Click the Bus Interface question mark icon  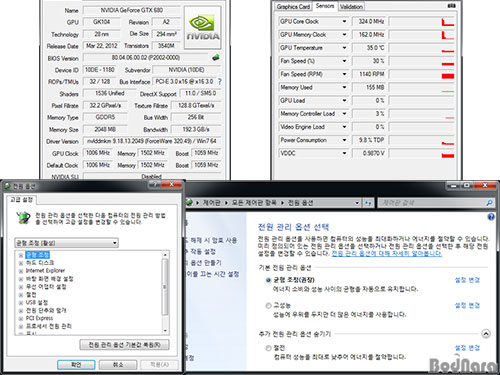tap(220, 81)
